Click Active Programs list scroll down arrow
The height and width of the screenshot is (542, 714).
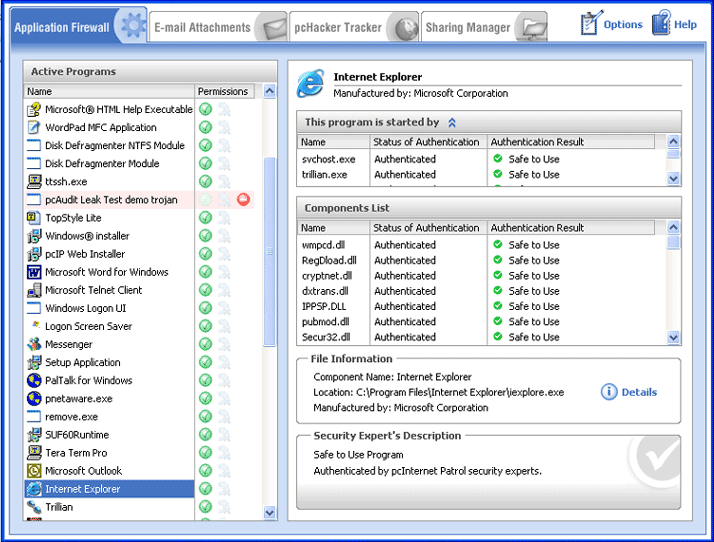tap(270, 513)
